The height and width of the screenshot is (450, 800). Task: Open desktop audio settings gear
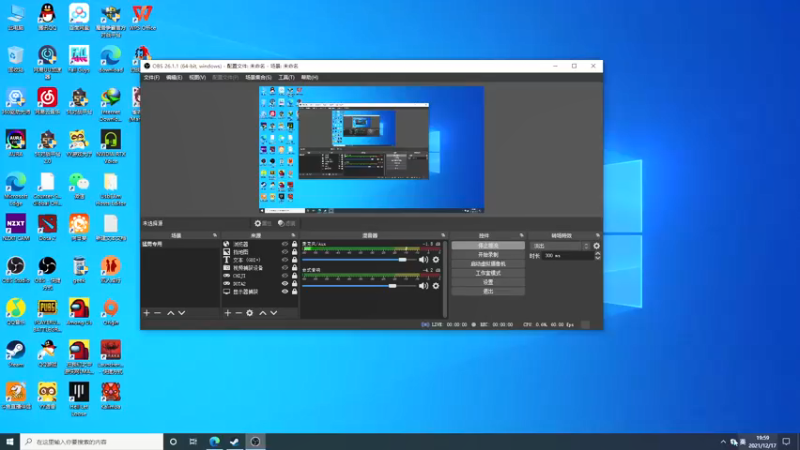(x=436, y=286)
